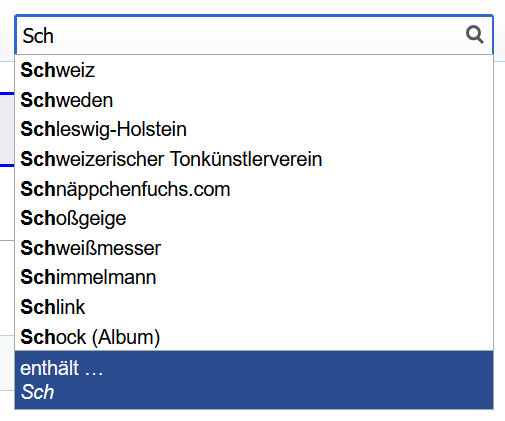Click the italic "Sch" in the highlighted row
Image resolution: width=505 pixels, height=421 pixels.
[37, 392]
